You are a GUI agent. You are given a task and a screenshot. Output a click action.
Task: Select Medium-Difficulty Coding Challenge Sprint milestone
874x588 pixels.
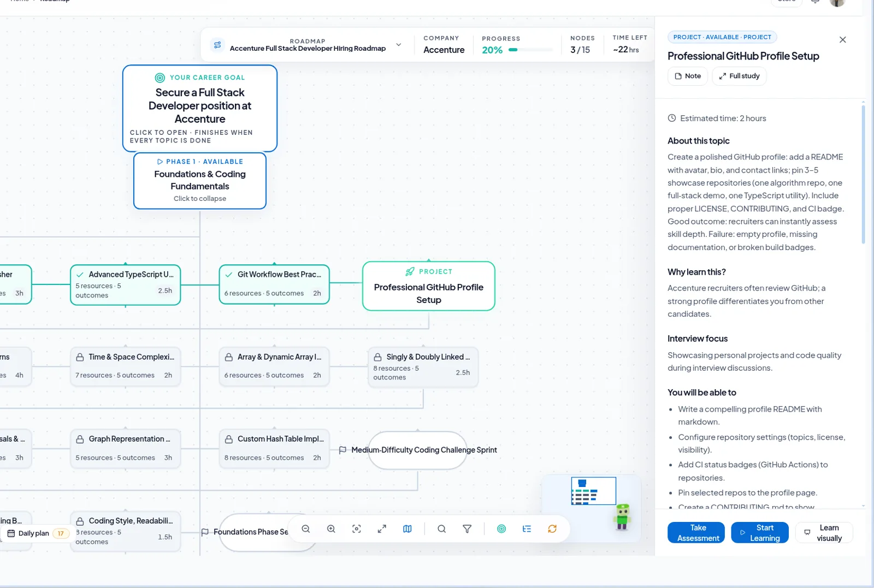click(x=418, y=450)
